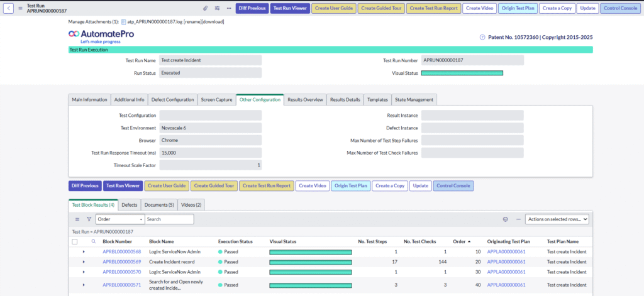644x296 pixels.
Task: Switch to the Defects related list tab
Action: tap(130, 205)
